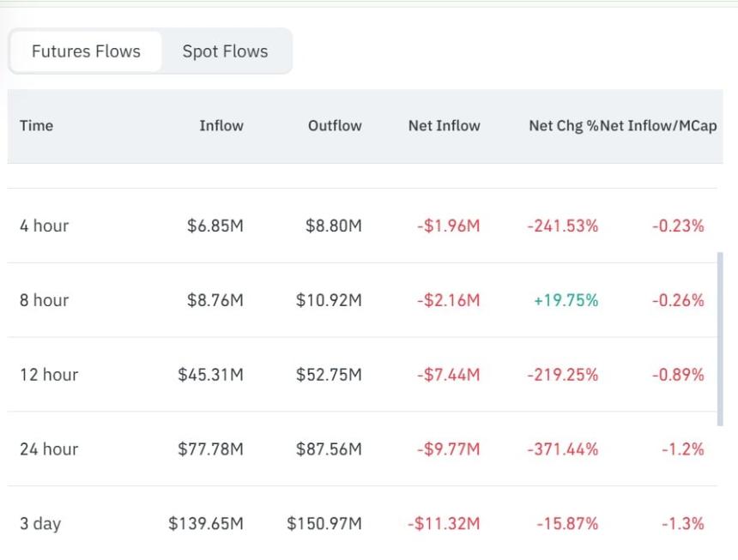Click the Net Chg % column header
Image resolution: width=738 pixels, height=560 pixels.
click(564, 125)
